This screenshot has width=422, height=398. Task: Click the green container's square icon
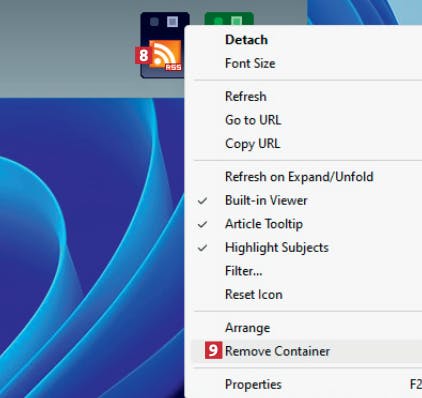236,21
